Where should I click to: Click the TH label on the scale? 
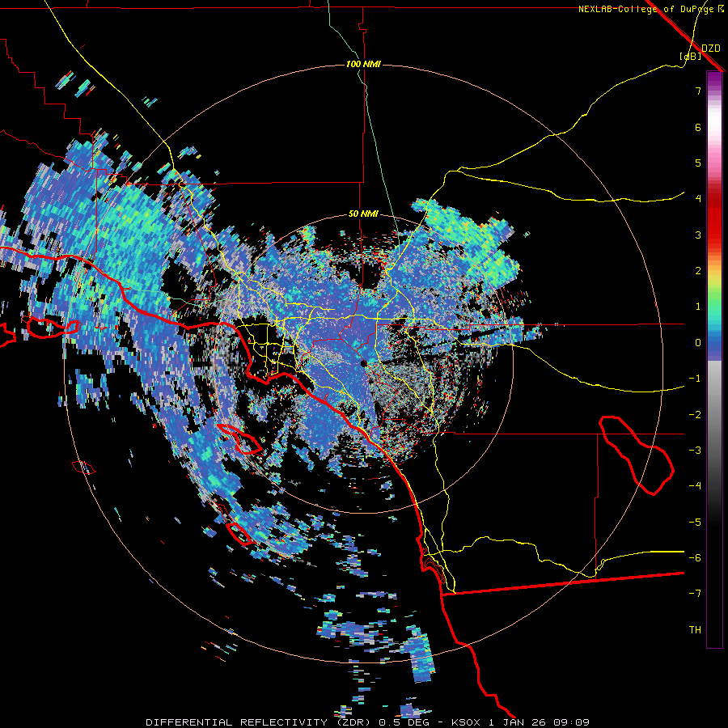[695, 629]
